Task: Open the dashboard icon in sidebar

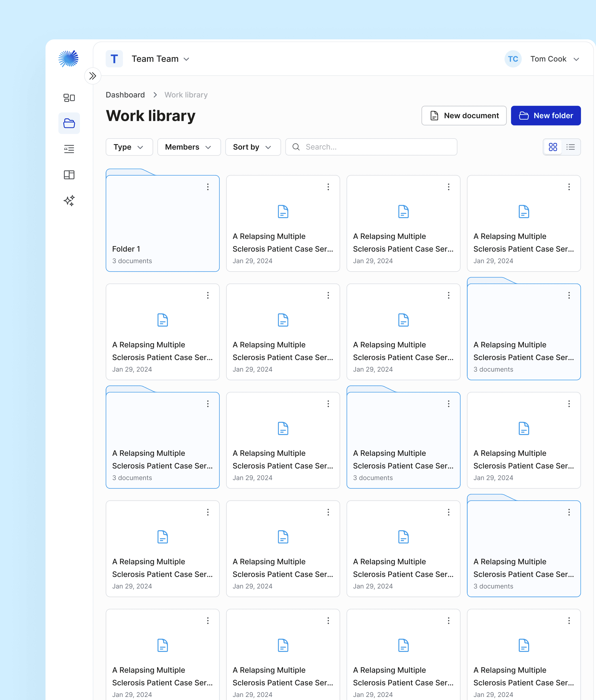Action: (69, 98)
